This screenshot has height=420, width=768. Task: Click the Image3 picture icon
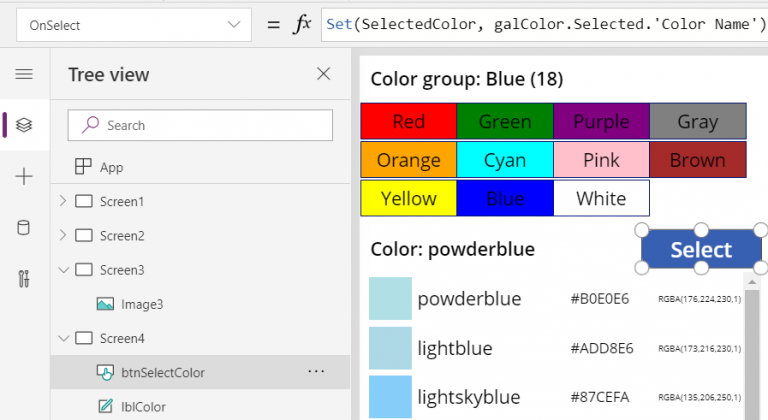click(x=105, y=304)
